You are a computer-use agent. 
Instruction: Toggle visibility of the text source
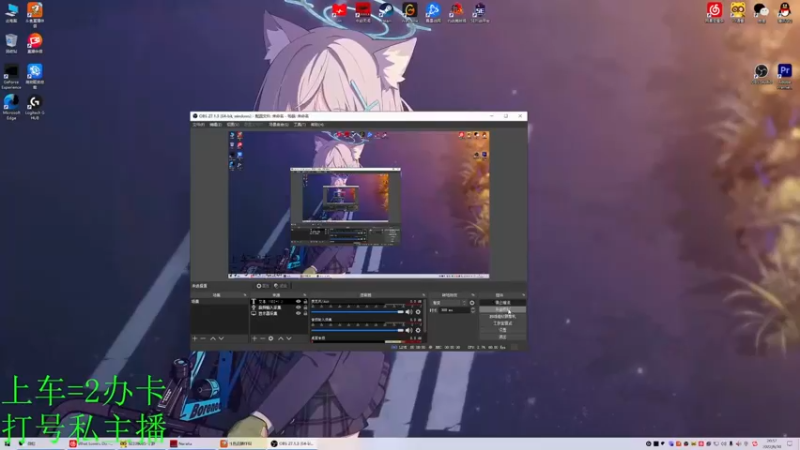click(x=298, y=302)
